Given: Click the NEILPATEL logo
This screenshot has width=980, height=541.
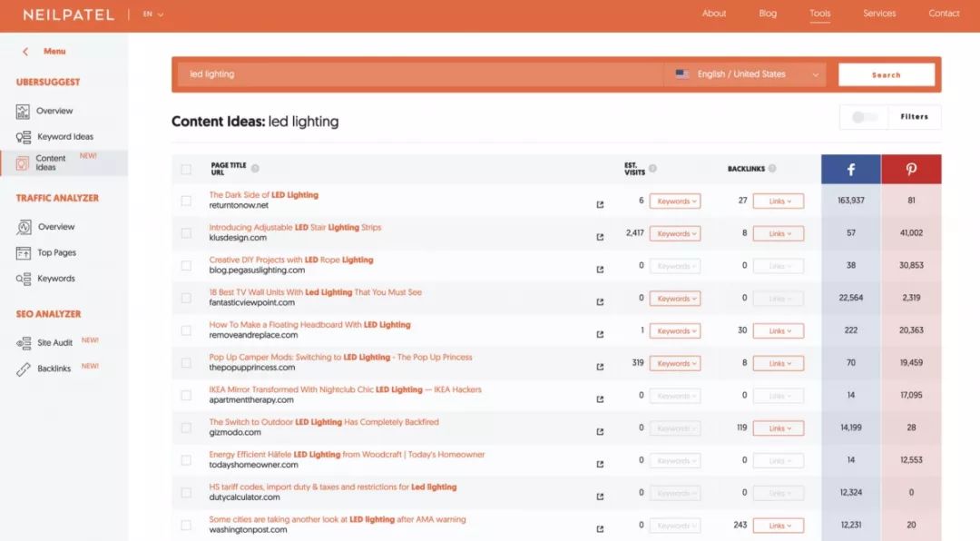Looking at the screenshot, I should [x=69, y=15].
